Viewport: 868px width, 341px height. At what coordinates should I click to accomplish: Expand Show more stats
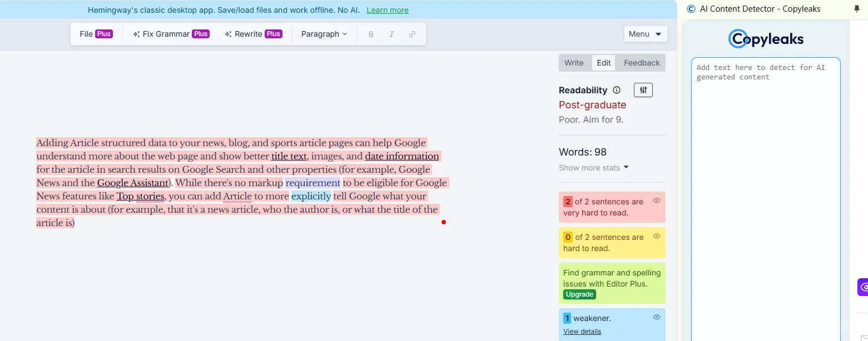(x=594, y=168)
